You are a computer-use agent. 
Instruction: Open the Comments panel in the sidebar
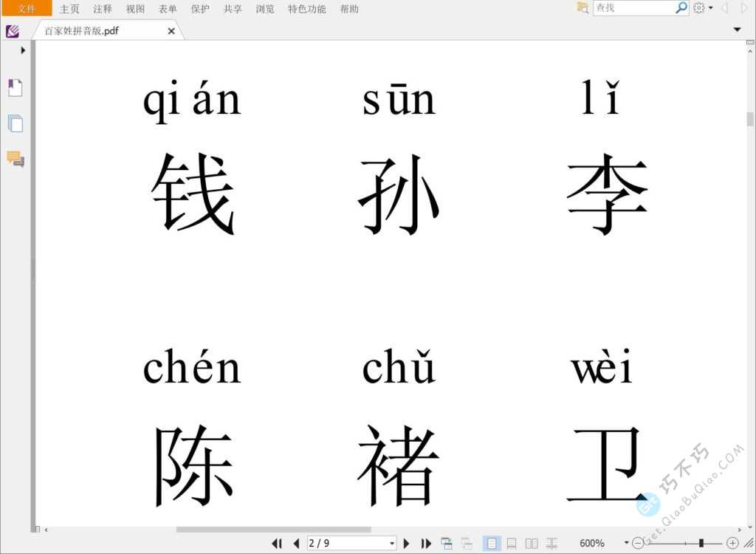point(15,159)
